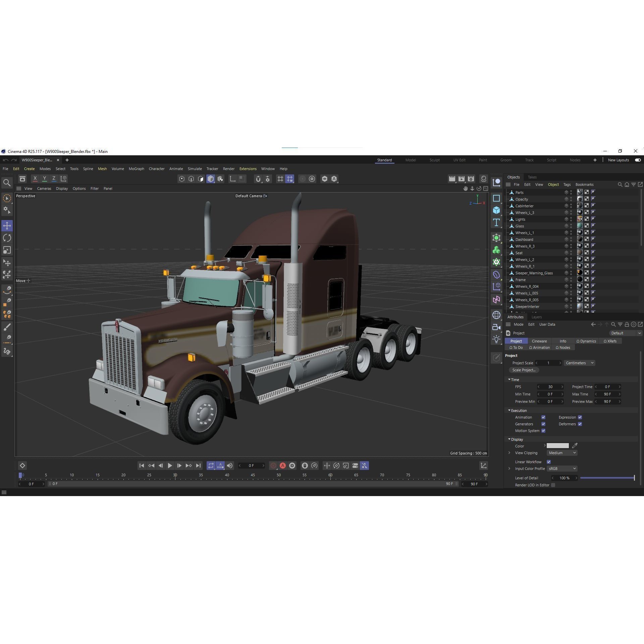This screenshot has height=644, width=644.
Task: Open the Points mode icon in the mode palette
Action: [181, 179]
